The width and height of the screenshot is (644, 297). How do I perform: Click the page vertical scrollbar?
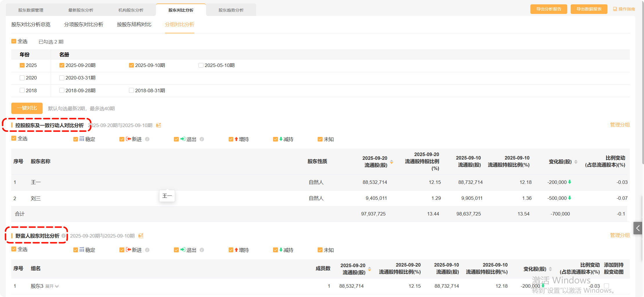(x=642, y=87)
